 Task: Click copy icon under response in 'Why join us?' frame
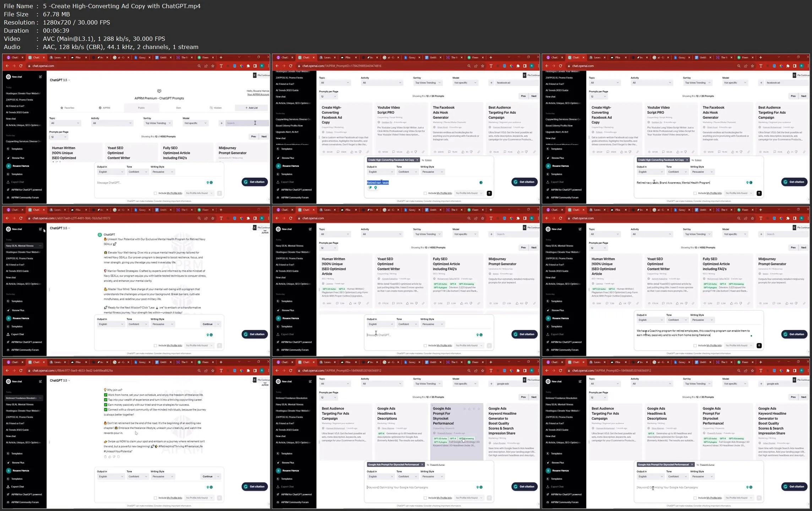tap(105, 457)
